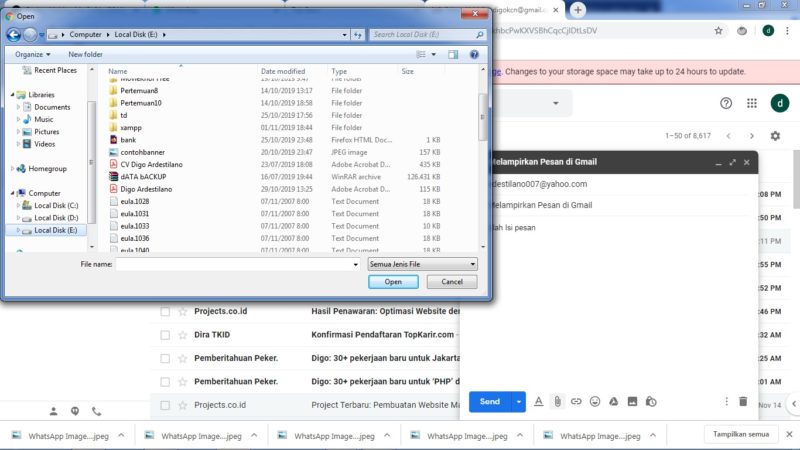The height and width of the screenshot is (450, 800).
Task: Open Gmail support help icon
Action: tap(726, 103)
